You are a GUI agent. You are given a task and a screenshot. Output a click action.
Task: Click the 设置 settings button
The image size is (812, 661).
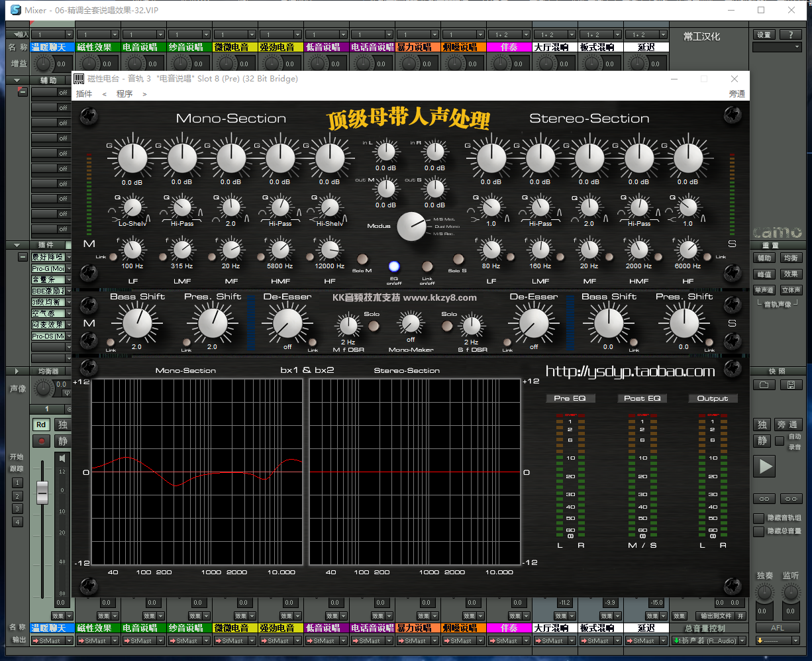pos(764,34)
